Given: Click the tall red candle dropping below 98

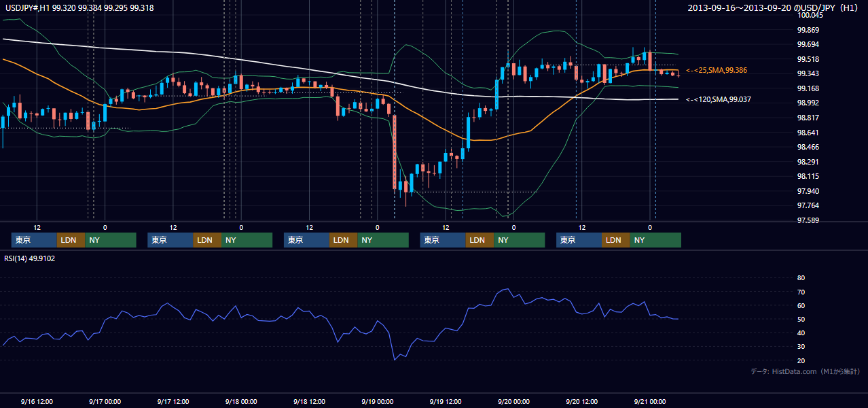Looking at the screenshot, I should 394,152.
